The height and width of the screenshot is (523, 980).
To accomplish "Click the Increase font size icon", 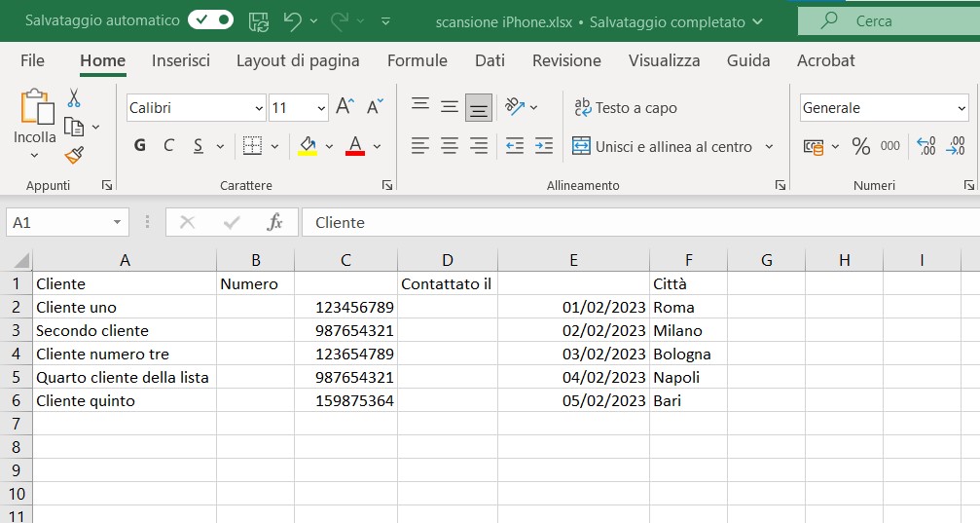I will point(345,107).
